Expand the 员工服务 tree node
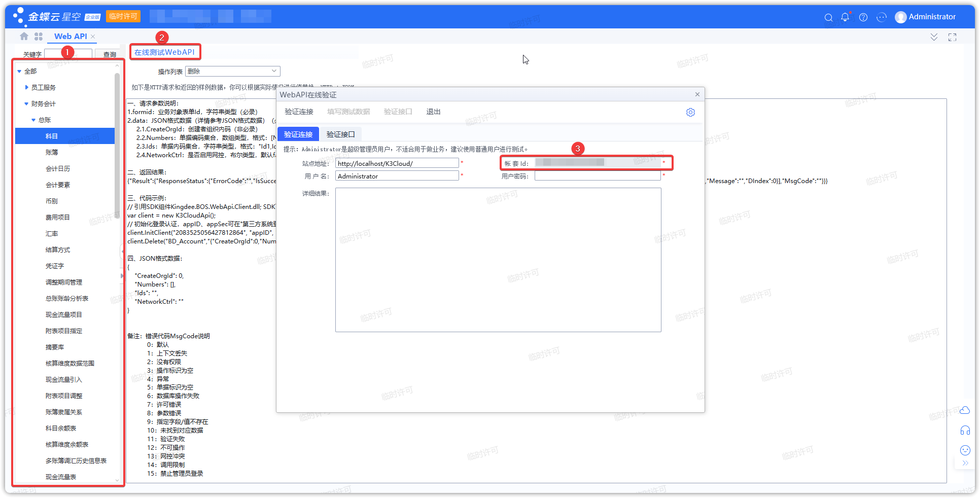This screenshot has width=980, height=498. [26, 88]
